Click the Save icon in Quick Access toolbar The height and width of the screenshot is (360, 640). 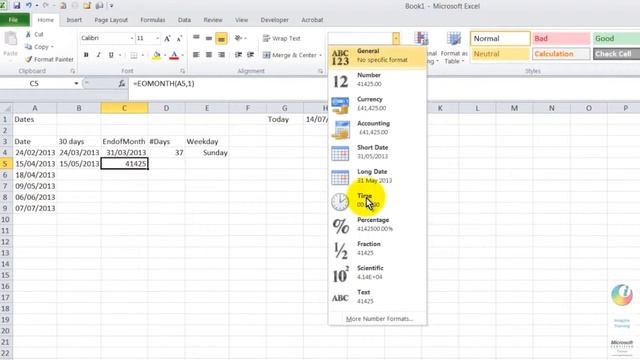(17, 6)
